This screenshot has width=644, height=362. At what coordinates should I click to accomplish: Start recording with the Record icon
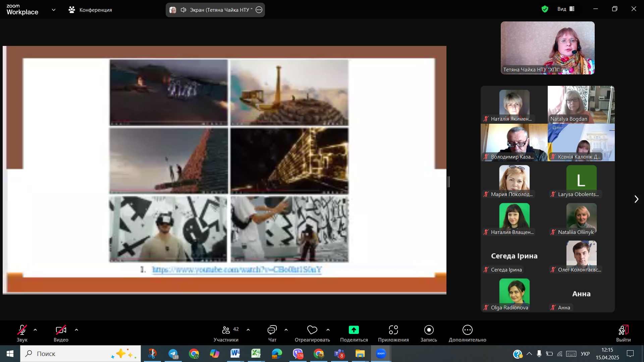[429, 330]
